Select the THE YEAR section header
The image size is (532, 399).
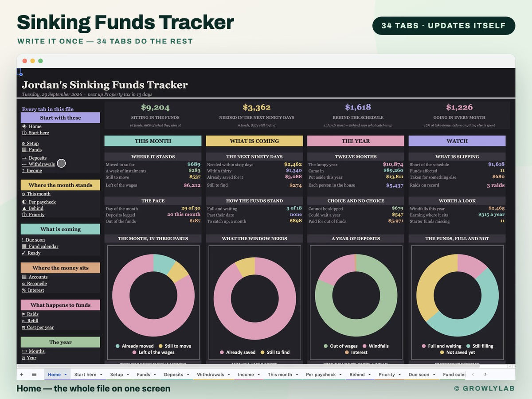pyautogui.click(x=356, y=141)
